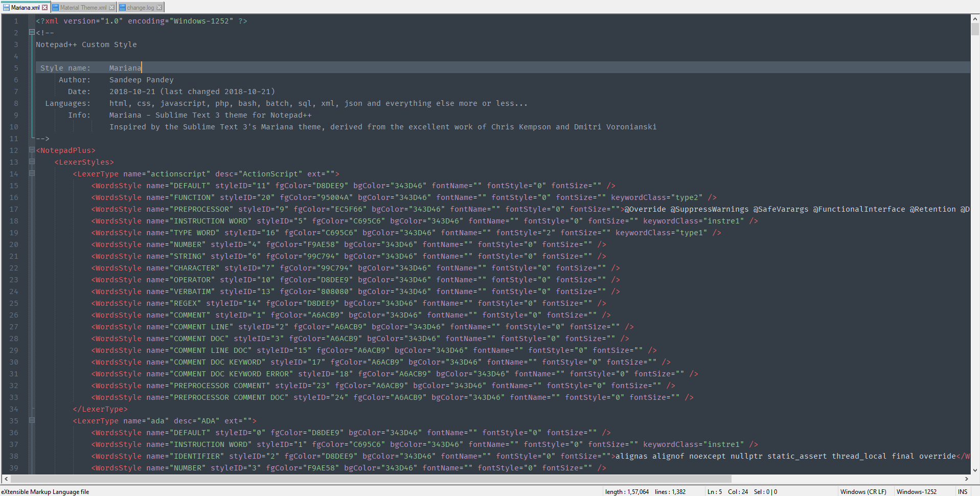Click the name value "PREPROCESSOR COMMENT DOC"
980x496 pixels.
[229, 397]
